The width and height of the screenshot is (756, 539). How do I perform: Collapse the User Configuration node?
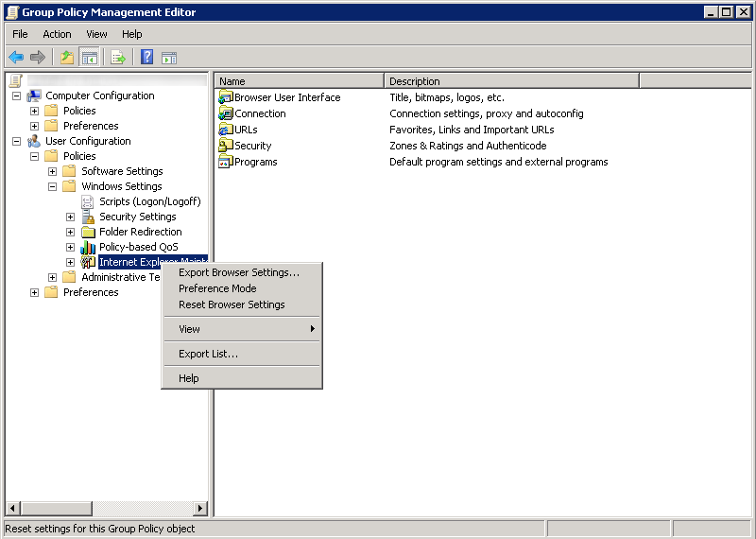click(x=16, y=142)
